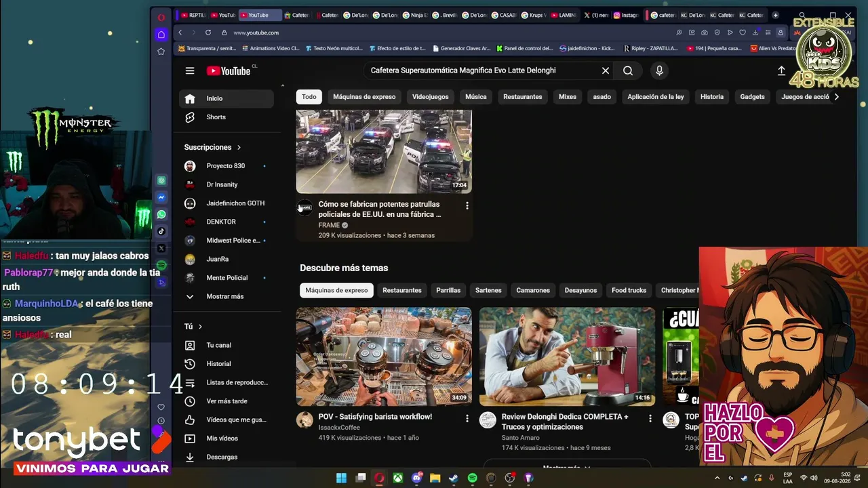
Task: Open the Inicio home item in sidebar
Action: (226, 98)
